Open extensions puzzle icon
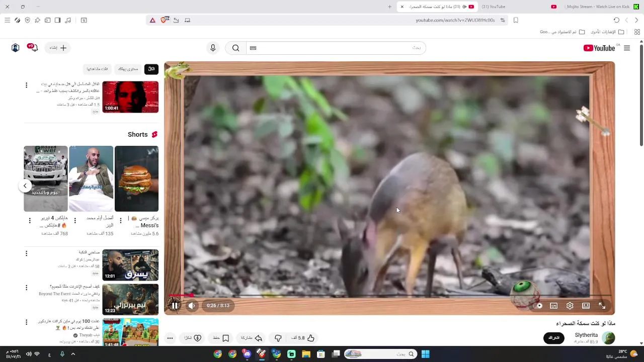The image size is (644, 362). 37,20
